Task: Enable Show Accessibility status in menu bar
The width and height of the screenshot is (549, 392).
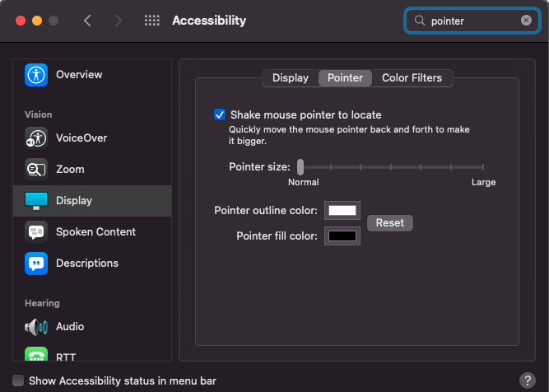Action: [x=19, y=381]
